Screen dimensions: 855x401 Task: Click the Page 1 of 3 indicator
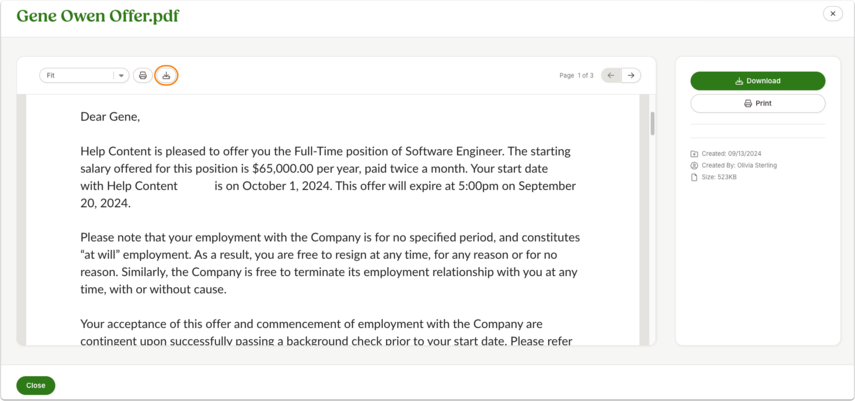tap(576, 76)
